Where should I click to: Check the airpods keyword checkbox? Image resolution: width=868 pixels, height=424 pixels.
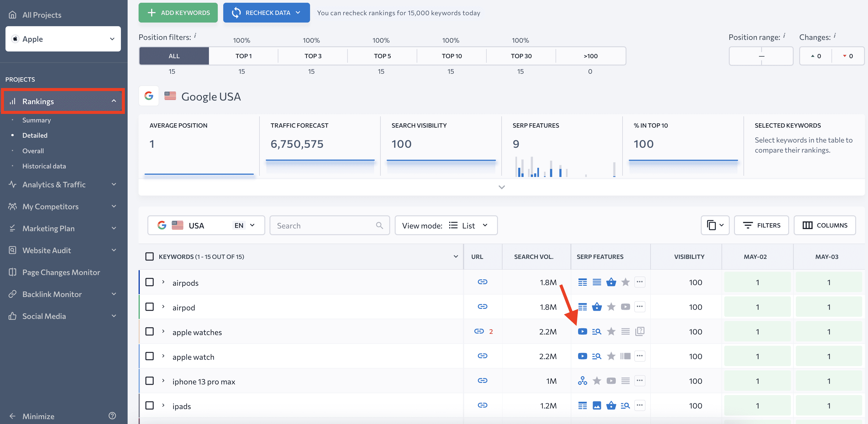click(x=149, y=282)
